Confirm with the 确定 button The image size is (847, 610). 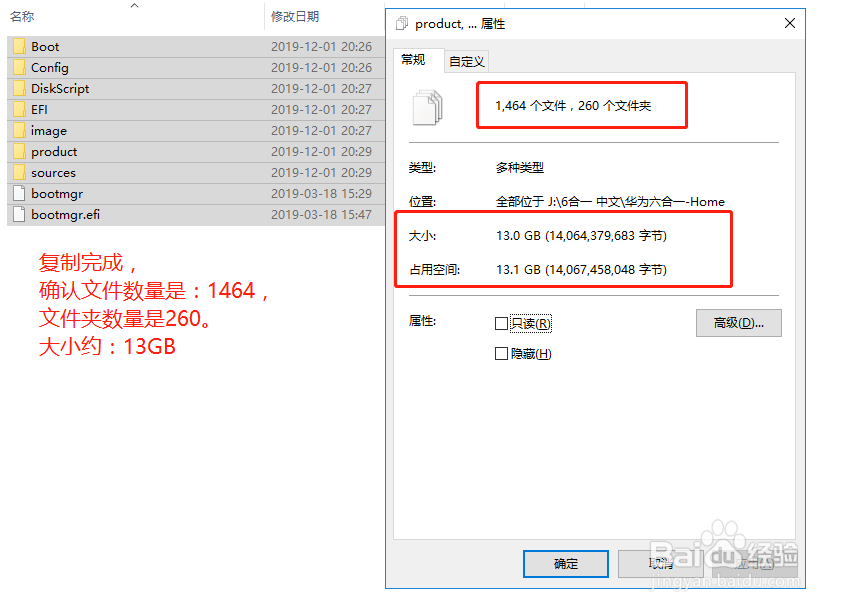[x=566, y=564]
